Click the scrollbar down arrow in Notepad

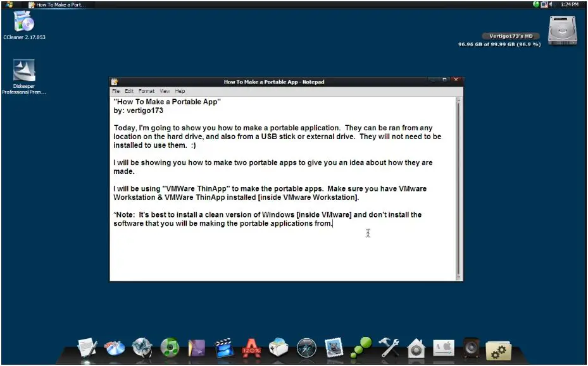pyautogui.click(x=458, y=278)
